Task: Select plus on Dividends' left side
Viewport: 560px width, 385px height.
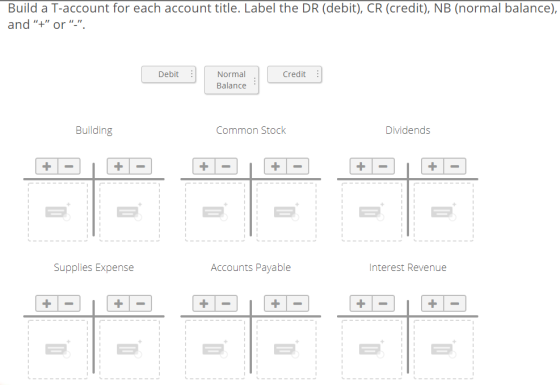Action: click(361, 166)
